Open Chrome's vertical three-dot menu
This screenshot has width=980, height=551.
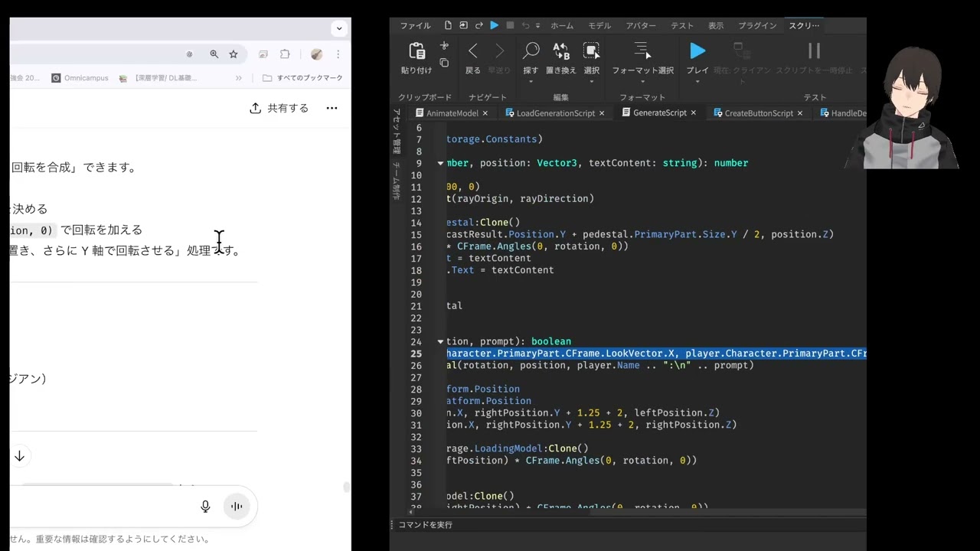(338, 54)
